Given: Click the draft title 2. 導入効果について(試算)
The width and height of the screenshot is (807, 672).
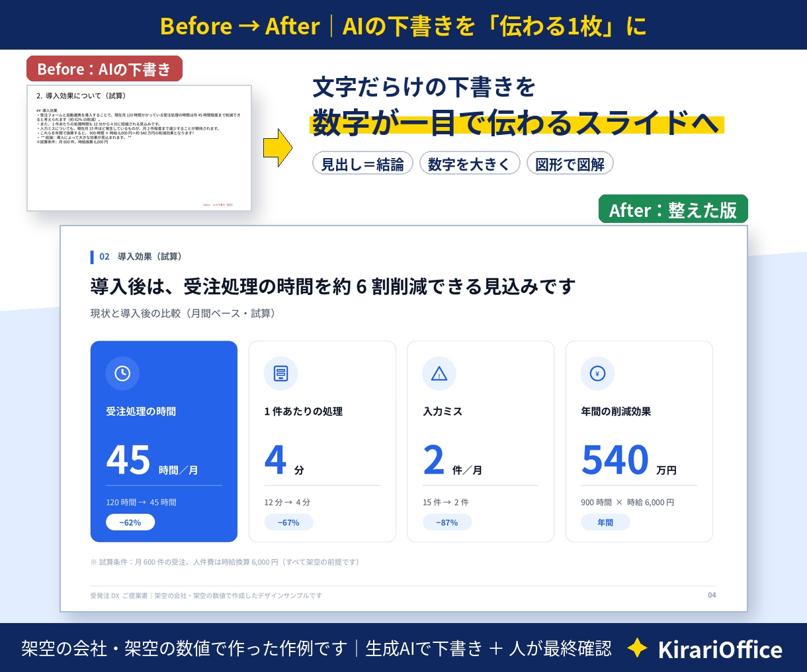Looking at the screenshot, I should coord(81,96).
